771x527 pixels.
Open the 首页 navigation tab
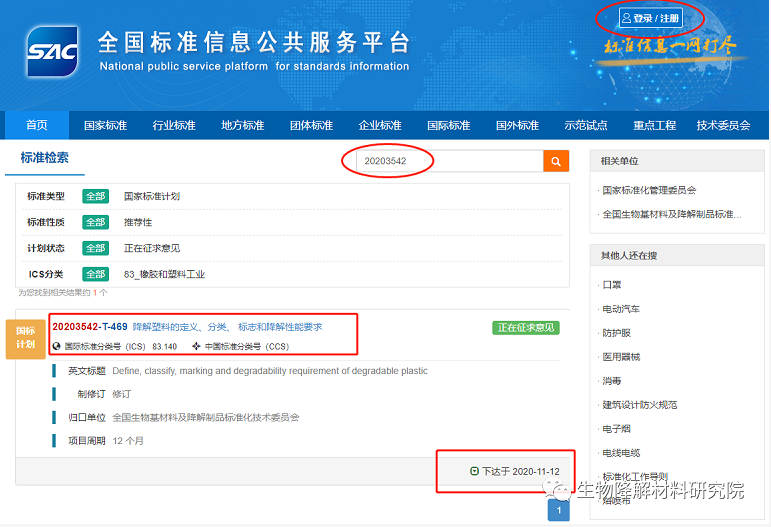(x=37, y=125)
